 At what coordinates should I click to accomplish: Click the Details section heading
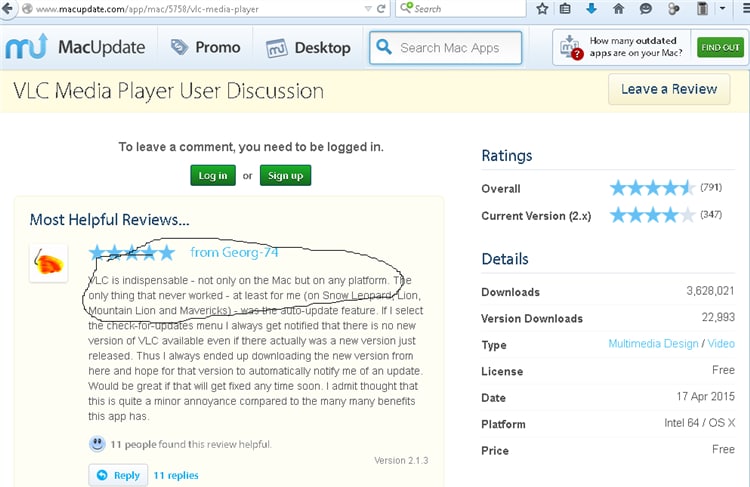(505, 259)
